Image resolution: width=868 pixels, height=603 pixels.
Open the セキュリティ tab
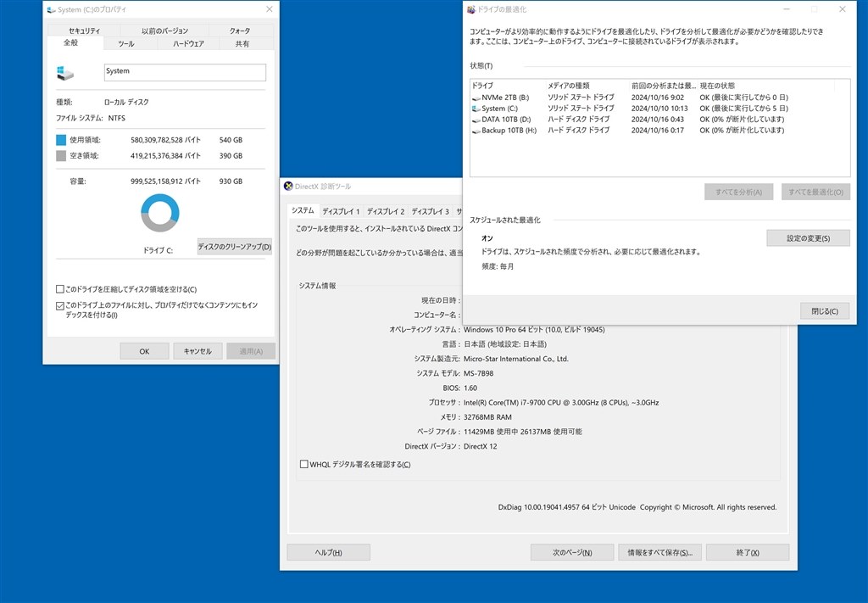(84, 31)
